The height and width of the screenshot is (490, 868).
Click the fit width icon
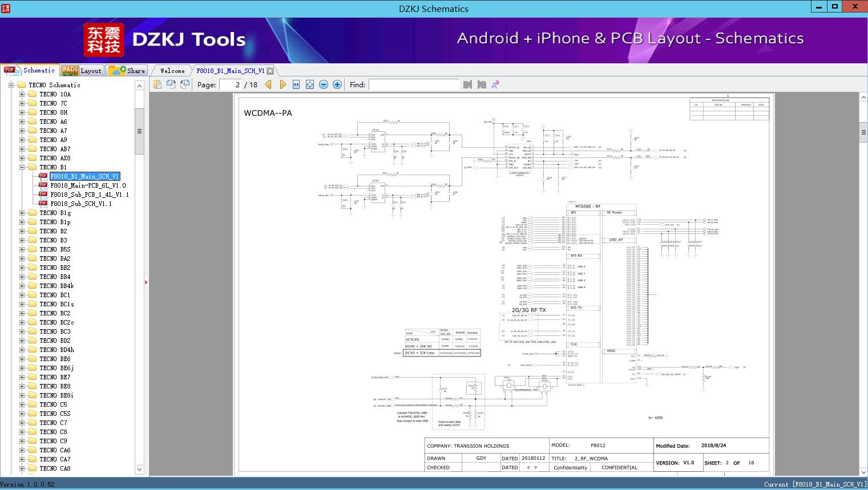tap(296, 84)
